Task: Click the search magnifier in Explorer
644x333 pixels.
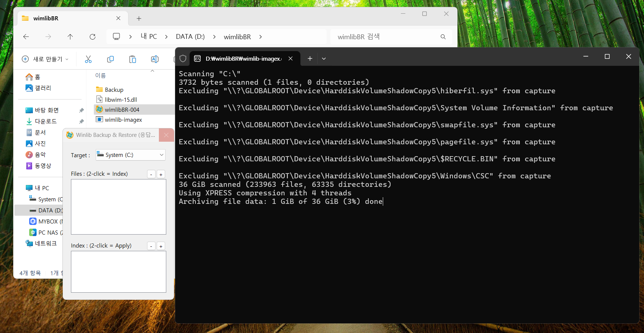Action: click(443, 37)
